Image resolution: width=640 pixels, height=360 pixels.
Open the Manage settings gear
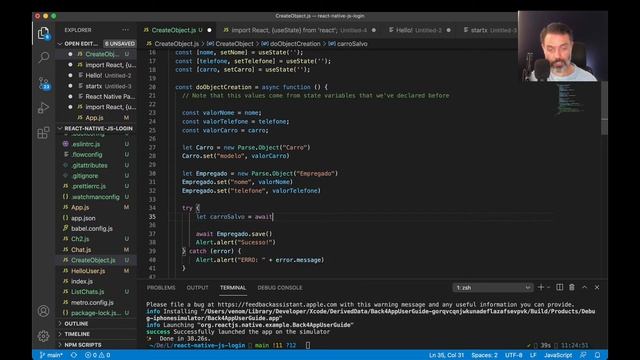pos(43,336)
